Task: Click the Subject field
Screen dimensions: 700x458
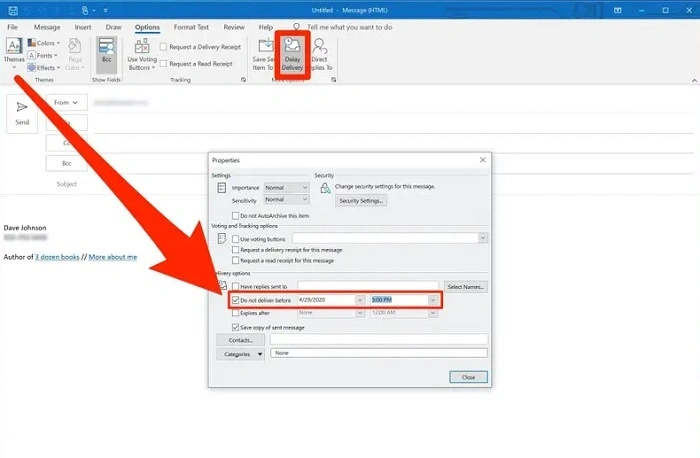Action: 393,184
